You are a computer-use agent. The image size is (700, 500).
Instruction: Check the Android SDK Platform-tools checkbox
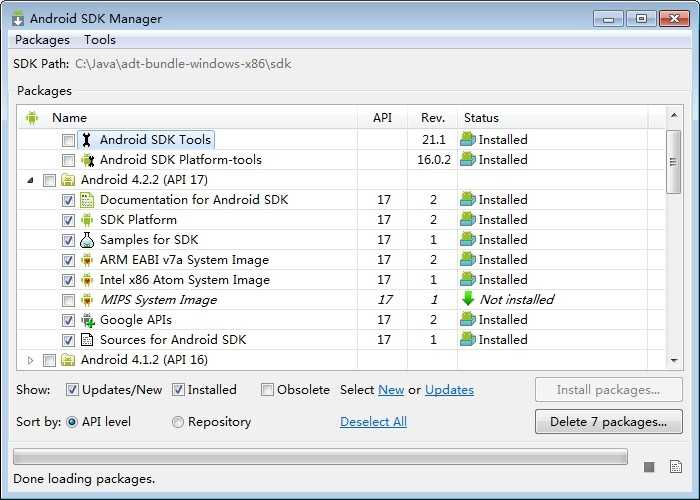(x=68, y=160)
